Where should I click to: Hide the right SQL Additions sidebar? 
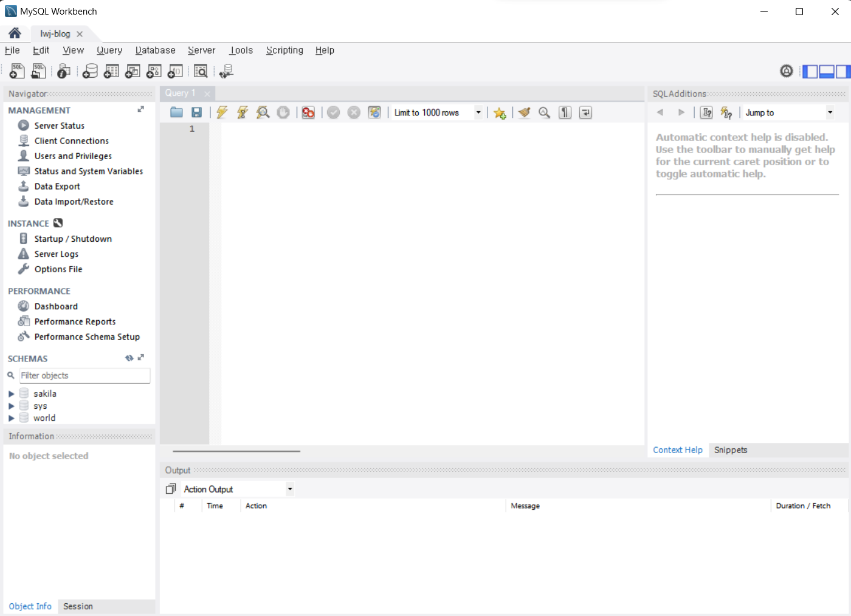(843, 72)
